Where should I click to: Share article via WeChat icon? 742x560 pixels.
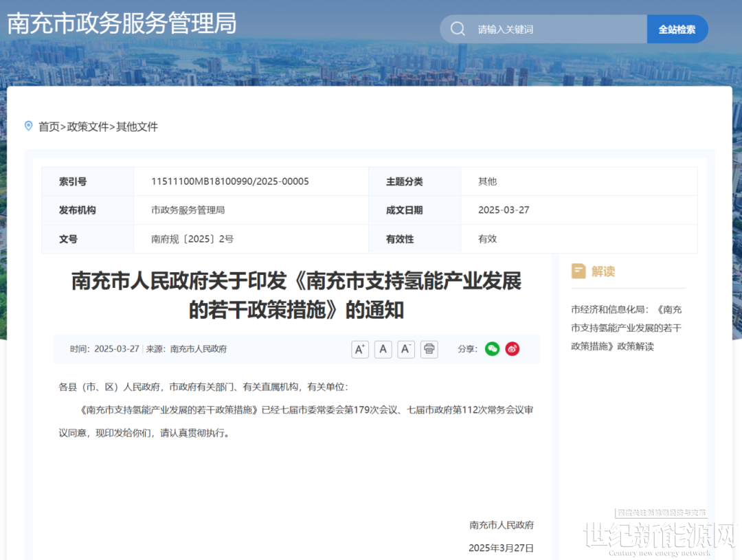coord(492,349)
